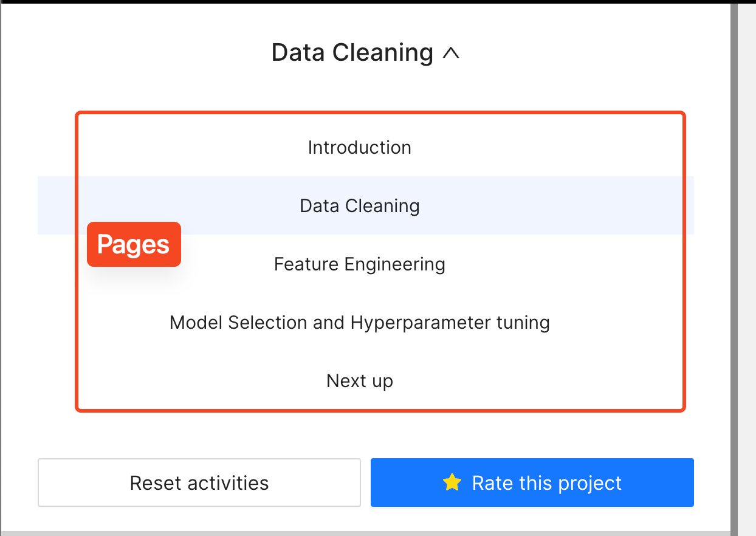The height and width of the screenshot is (536, 756).
Task: Go to the Feature Engineering page
Action: pyautogui.click(x=360, y=264)
